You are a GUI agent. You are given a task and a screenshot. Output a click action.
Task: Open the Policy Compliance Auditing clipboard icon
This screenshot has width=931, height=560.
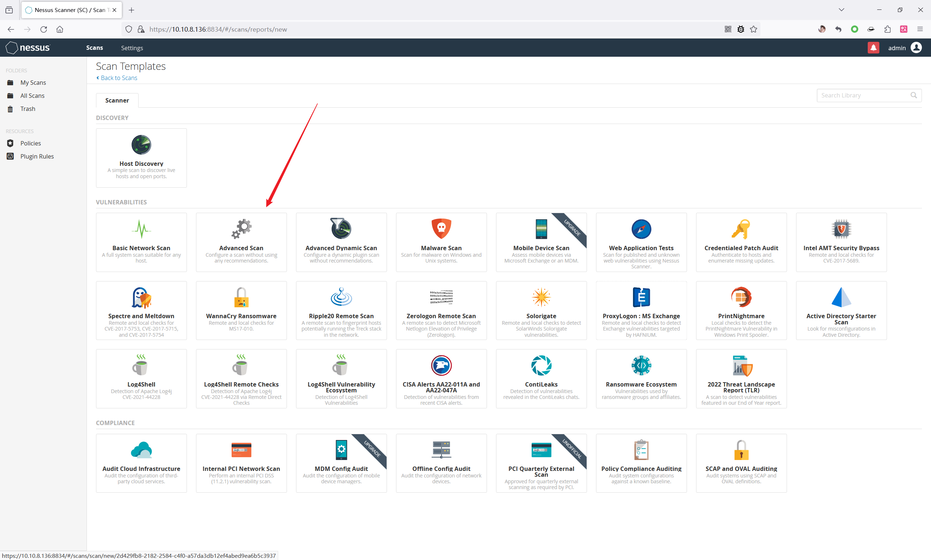coord(641,450)
